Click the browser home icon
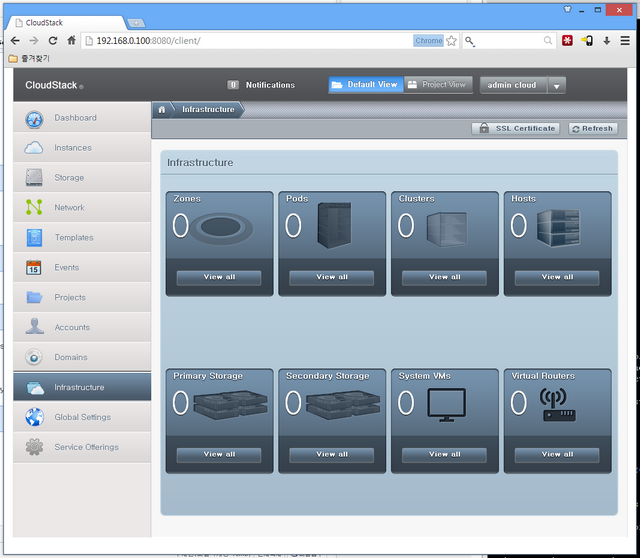The height and width of the screenshot is (558, 640). [71, 40]
